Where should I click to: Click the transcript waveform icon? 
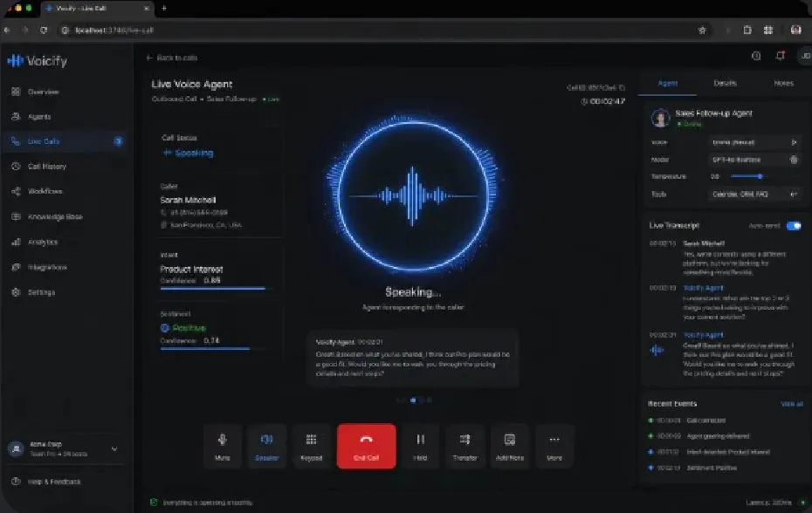[657, 351]
